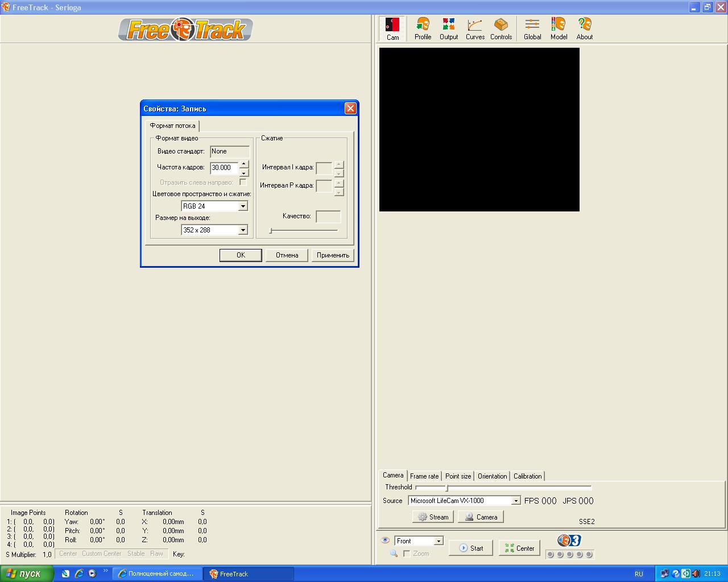The width and height of the screenshot is (728, 582).
Task: Open the Controls icon
Action: click(501, 28)
